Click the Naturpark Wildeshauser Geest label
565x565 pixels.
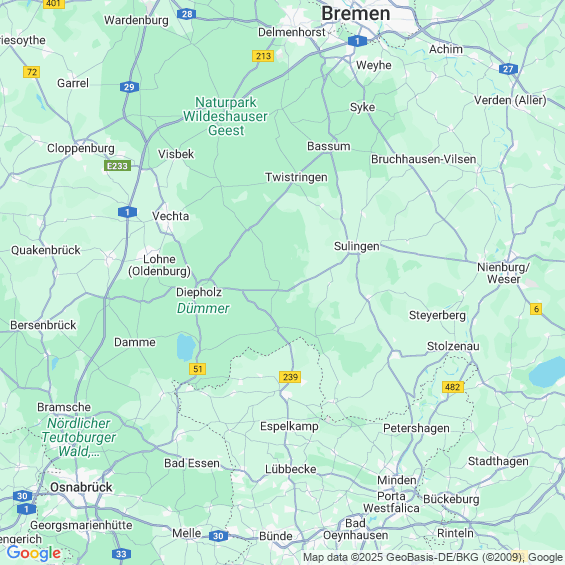click(x=226, y=116)
